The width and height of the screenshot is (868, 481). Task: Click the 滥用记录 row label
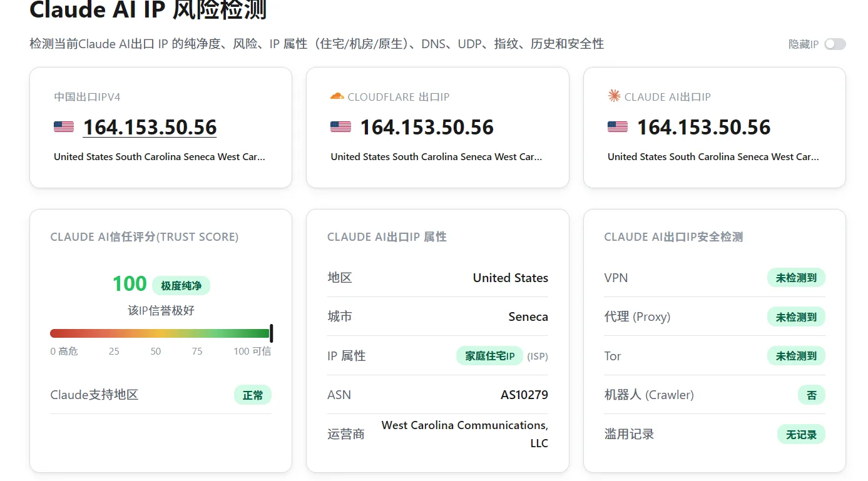(629, 434)
